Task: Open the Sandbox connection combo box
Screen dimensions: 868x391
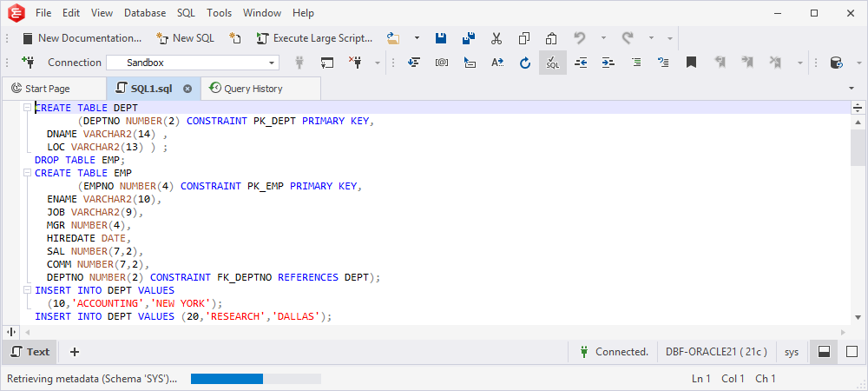Action: (193, 63)
